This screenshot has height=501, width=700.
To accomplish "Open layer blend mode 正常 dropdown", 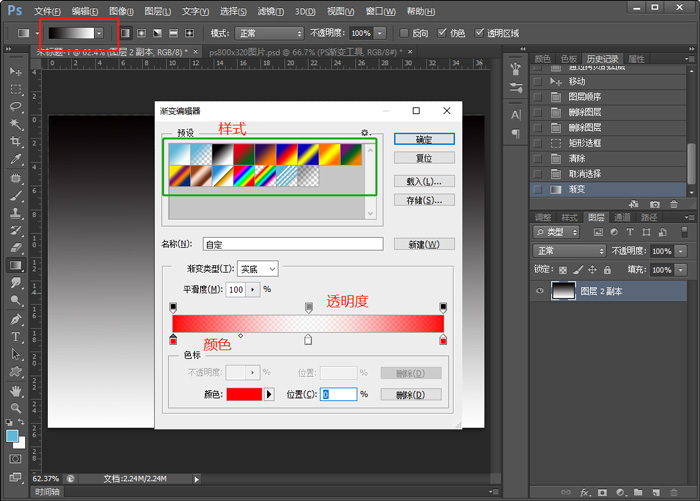I will [569, 251].
